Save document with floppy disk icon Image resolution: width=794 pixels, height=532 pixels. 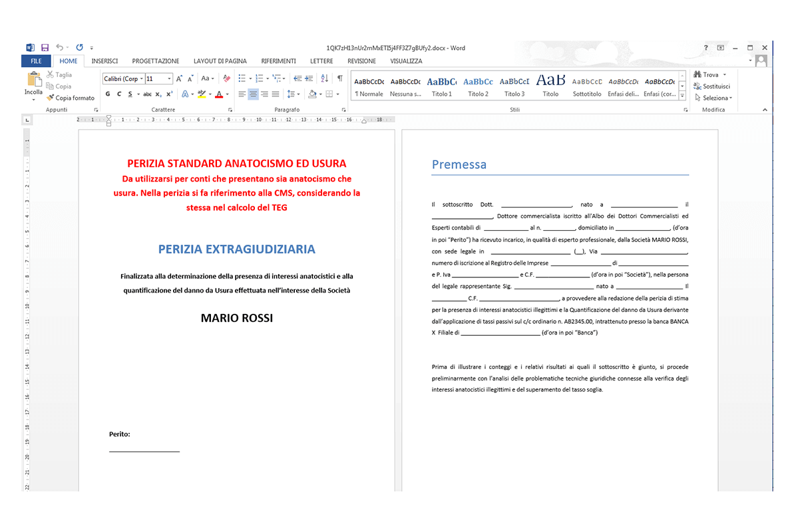coord(45,48)
